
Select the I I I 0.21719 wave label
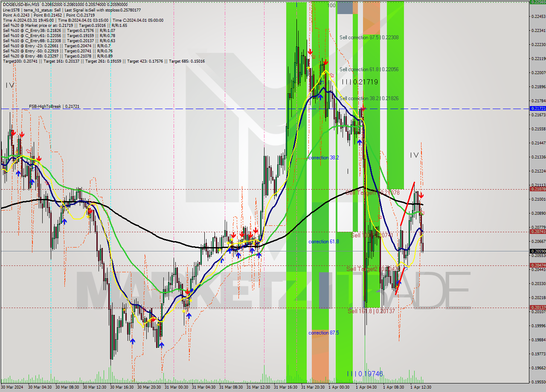(x=360, y=81)
